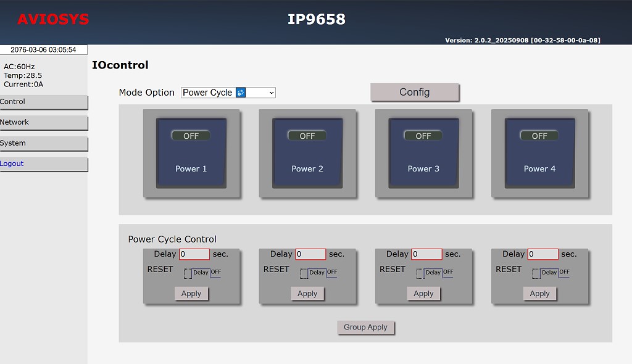Click Apply under Power 4 delay

[x=539, y=294]
